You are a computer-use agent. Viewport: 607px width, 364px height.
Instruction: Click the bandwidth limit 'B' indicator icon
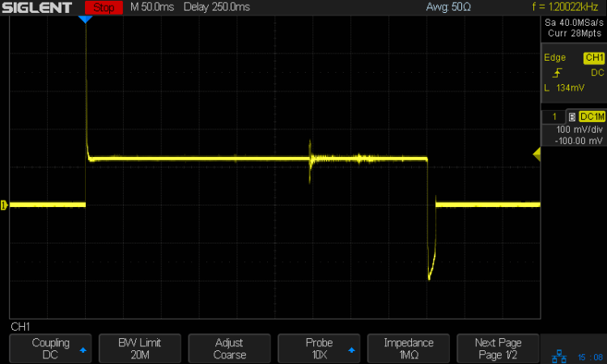tap(572, 117)
